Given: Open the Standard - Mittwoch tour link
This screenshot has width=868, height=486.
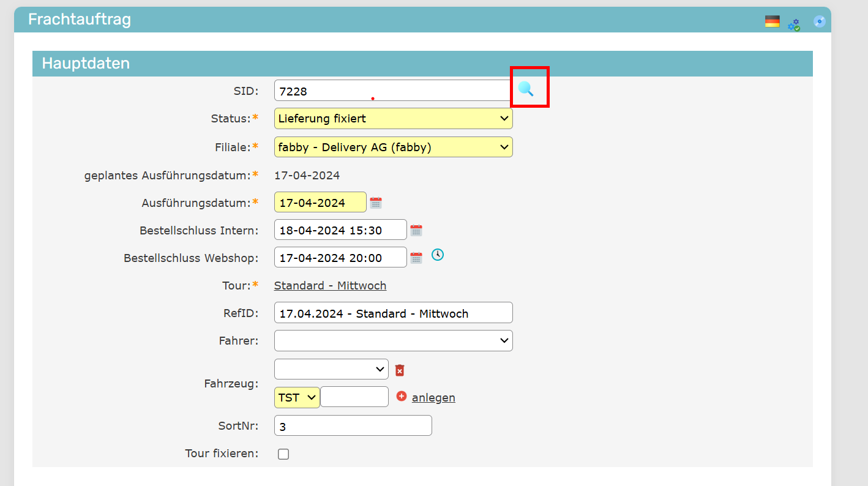Looking at the screenshot, I should click(x=330, y=286).
